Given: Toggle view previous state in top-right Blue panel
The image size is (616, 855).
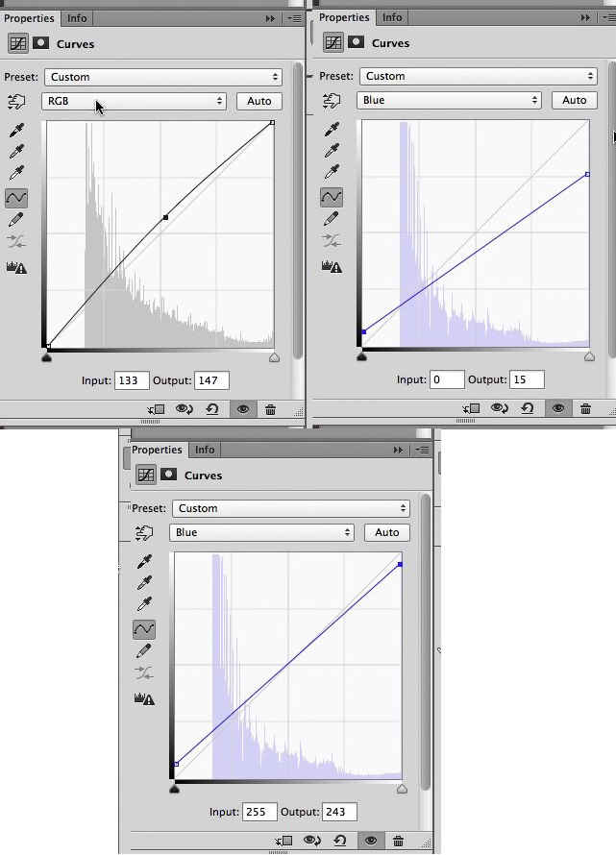Looking at the screenshot, I should [x=499, y=408].
